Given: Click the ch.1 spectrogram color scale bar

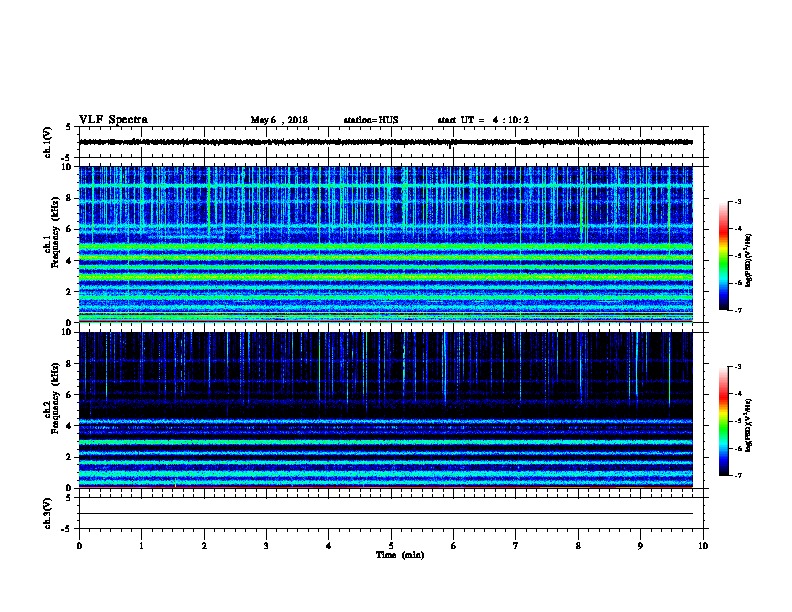Looking at the screenshot, I should click(x=723, y=256).
